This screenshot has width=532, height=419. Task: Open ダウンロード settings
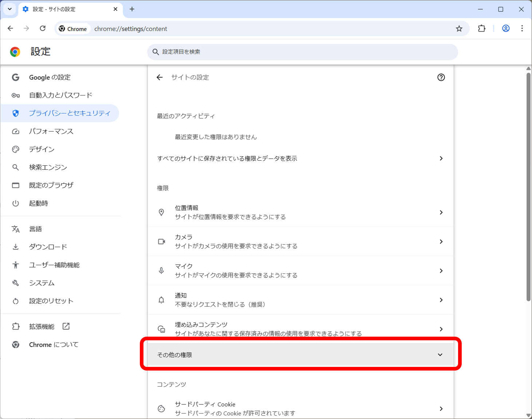(60, 247)
